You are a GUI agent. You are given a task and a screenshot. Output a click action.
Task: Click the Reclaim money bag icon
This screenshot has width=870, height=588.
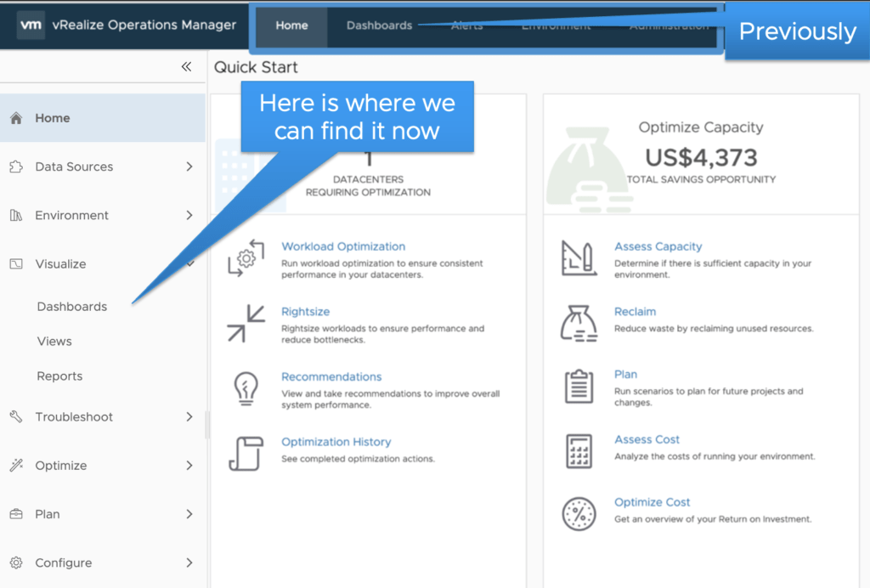tap(579, 323)
